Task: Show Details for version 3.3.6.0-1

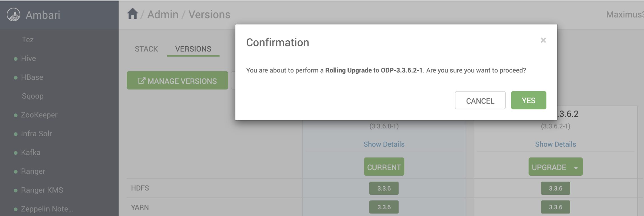Action: coord(384,144)
